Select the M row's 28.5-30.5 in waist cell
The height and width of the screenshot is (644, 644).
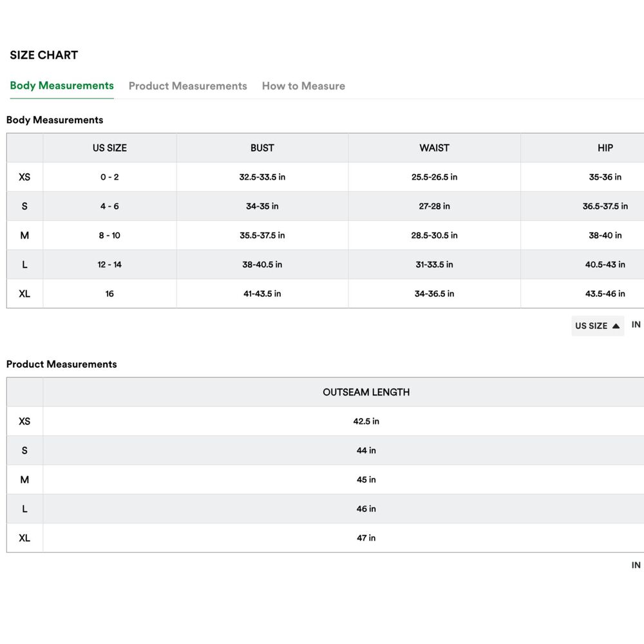point(434,235)
